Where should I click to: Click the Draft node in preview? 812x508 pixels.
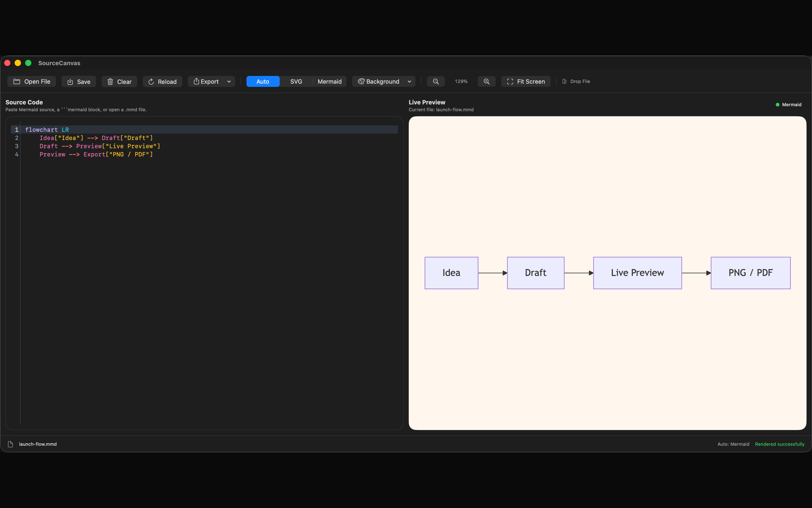[x=535, y=273]
